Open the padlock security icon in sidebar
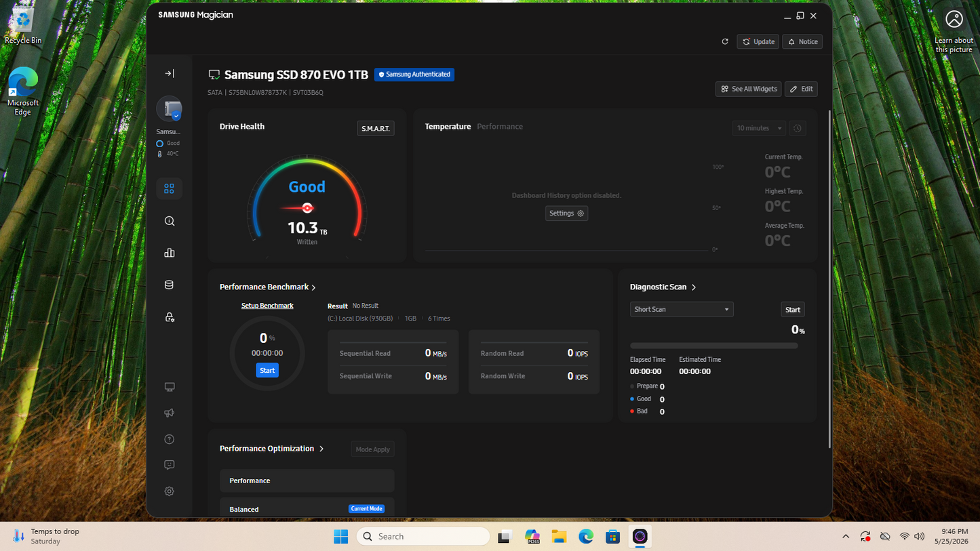This screenshot has width=980, height=551. point(170,317)
